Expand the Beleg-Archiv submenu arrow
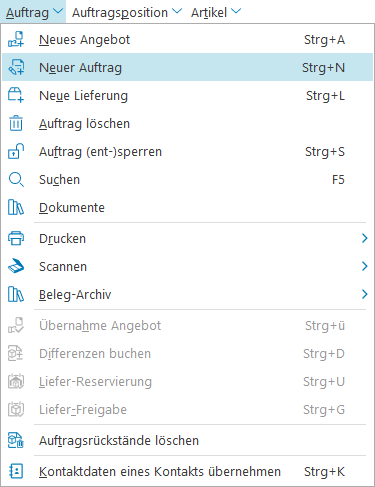Screen dimensions: 375x487 [x=364, y=294]
